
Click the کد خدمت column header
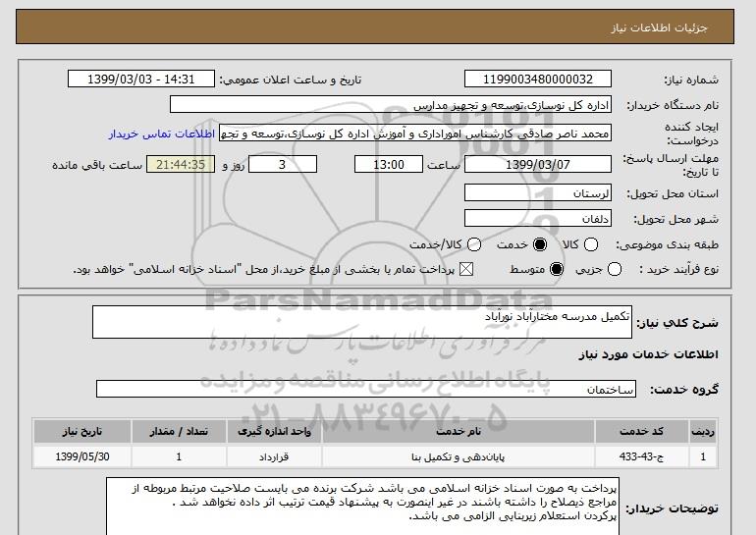642,431
